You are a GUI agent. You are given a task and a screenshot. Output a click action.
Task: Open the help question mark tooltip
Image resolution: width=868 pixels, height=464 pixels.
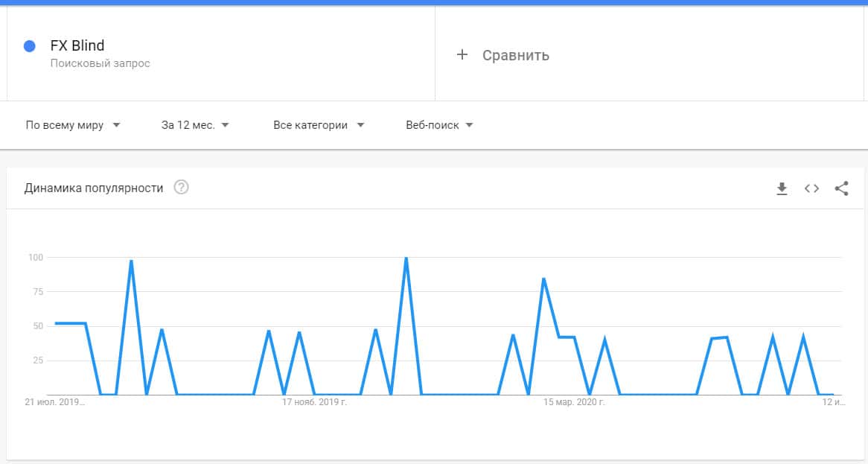pyautogui.click(x=181, y=188)
